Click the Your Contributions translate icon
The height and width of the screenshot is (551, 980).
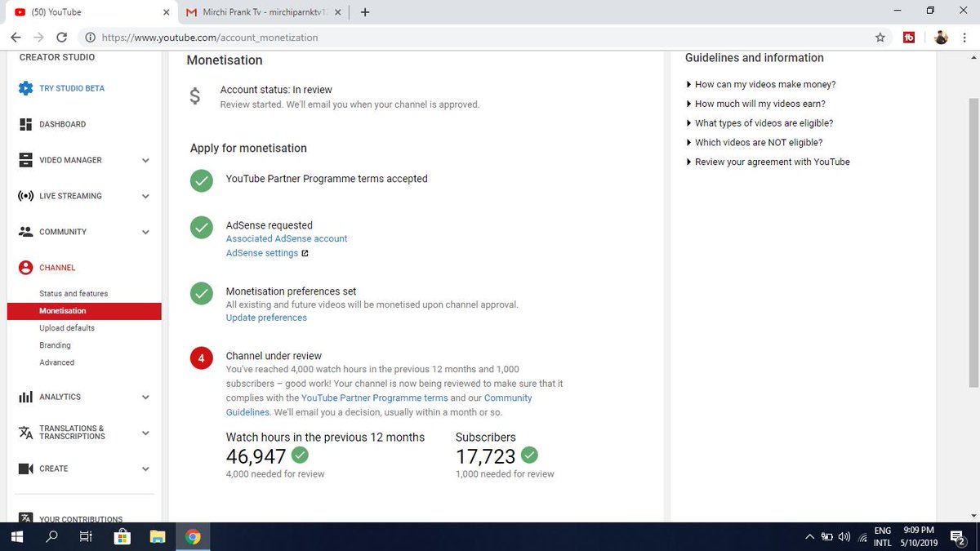tap(25, 518)
